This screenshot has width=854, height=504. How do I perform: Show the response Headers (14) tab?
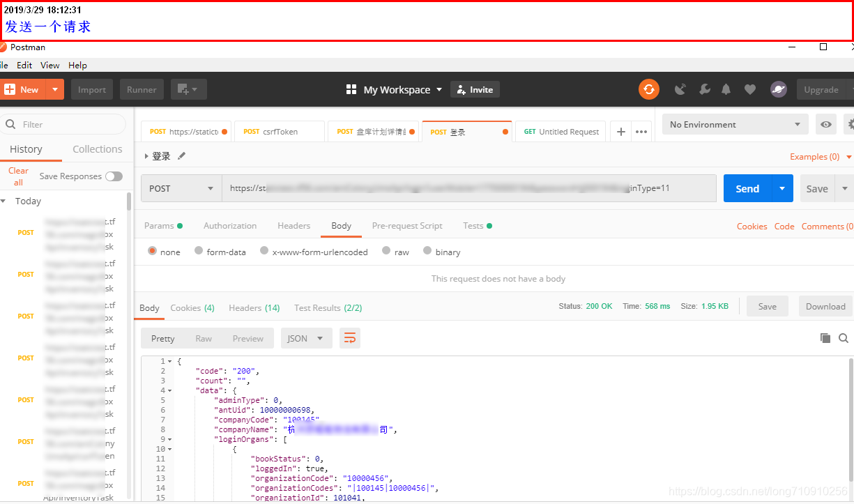click(254, 307)
